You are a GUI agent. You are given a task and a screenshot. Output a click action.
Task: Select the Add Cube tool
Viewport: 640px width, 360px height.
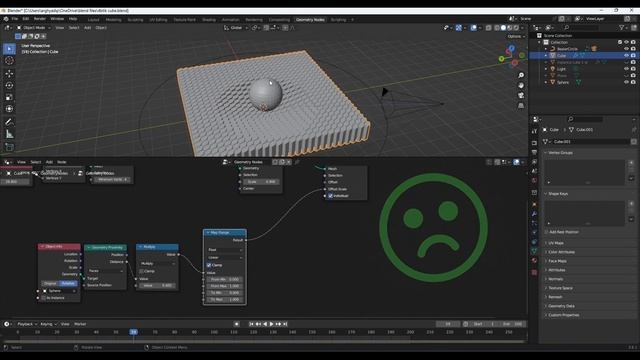coord(9,147)
